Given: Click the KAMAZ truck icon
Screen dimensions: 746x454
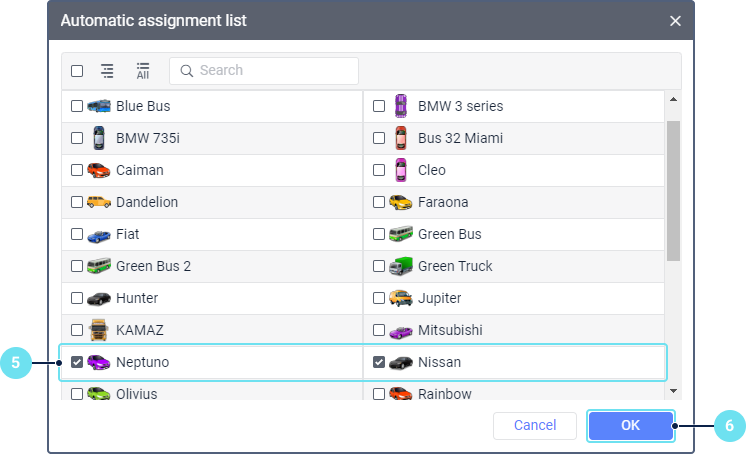Looking at the screenshot, I should tap(98, 330).
